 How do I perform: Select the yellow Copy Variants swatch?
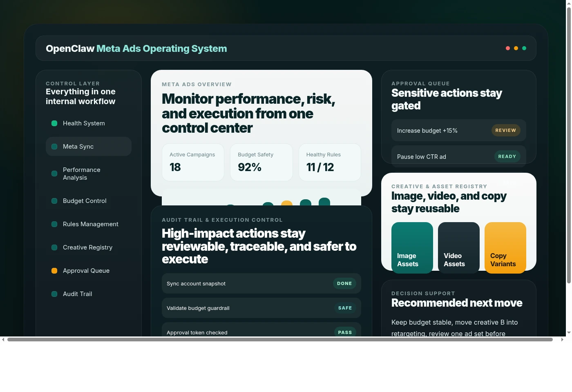click(505, 247)
